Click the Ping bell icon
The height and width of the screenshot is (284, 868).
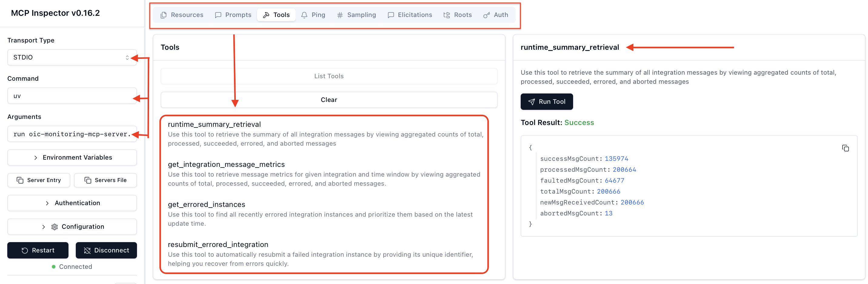click(304, 15)
